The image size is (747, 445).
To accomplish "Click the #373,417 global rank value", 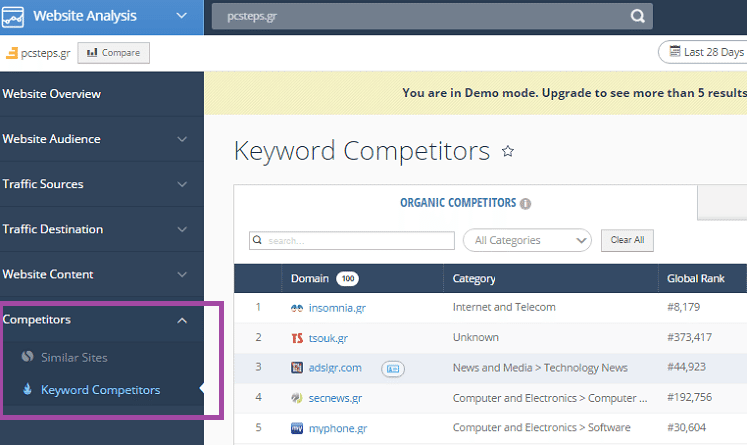I will coord(689,337).
